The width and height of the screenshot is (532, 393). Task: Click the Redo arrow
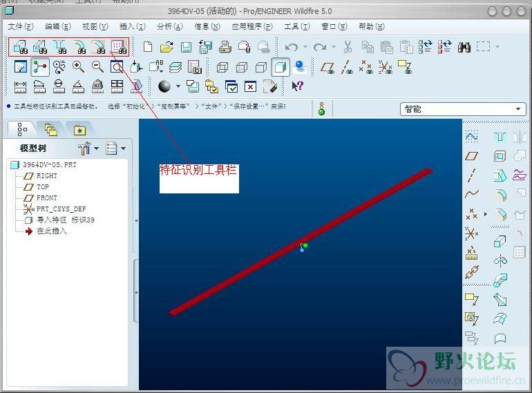[x=320, y=47]
